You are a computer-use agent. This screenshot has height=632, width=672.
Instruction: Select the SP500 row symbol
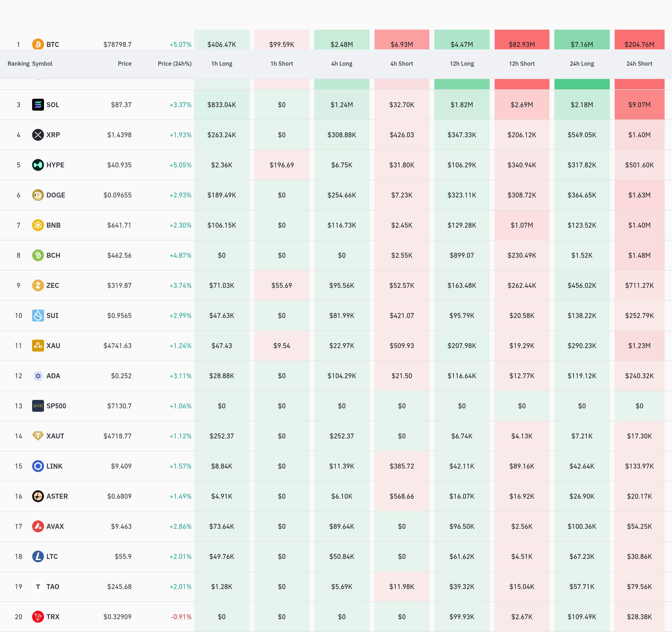[x=56, y=406]
